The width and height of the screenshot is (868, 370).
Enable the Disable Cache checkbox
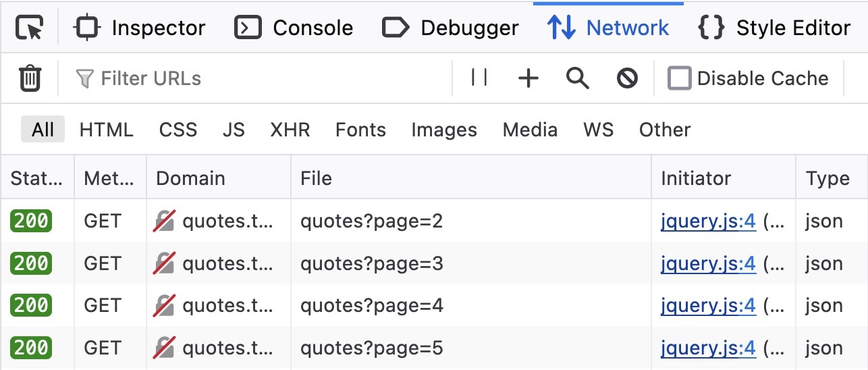(679, 78)
